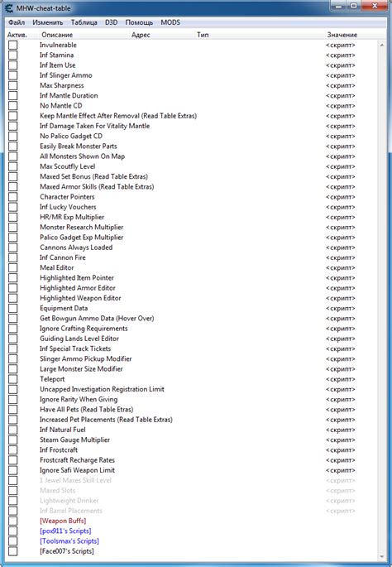Click the Описание column header
The image size is (392, 567).
point(57,35)
